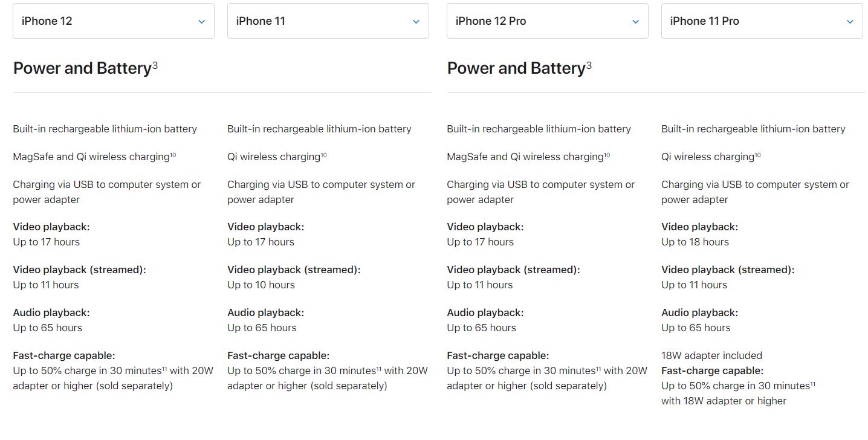
Task: Open footnote 3 beside the left Power and Battery heading
Action: click(x=155, y=65)
